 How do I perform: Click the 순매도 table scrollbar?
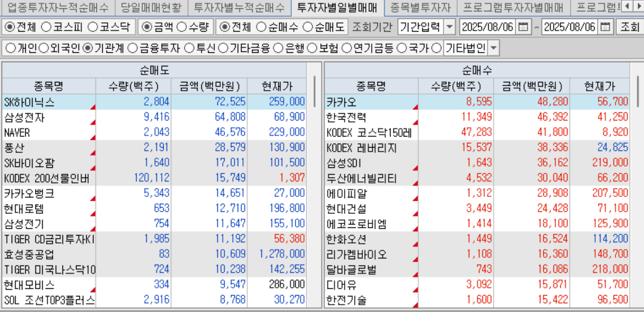point(315,91)
